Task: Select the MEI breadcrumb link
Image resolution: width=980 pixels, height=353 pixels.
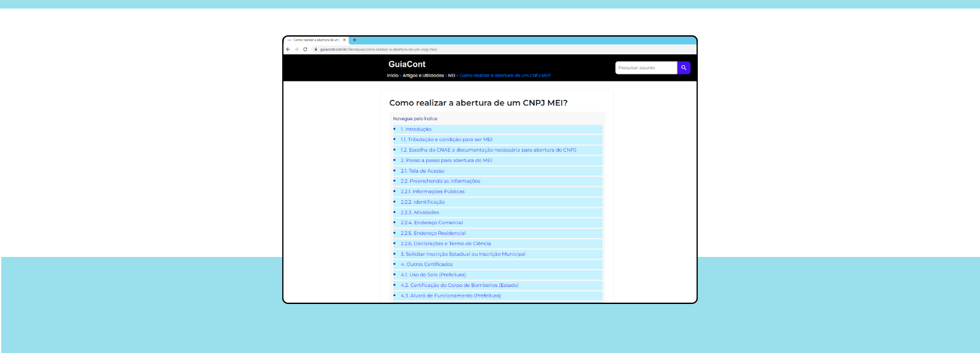Action: [451, 75]
